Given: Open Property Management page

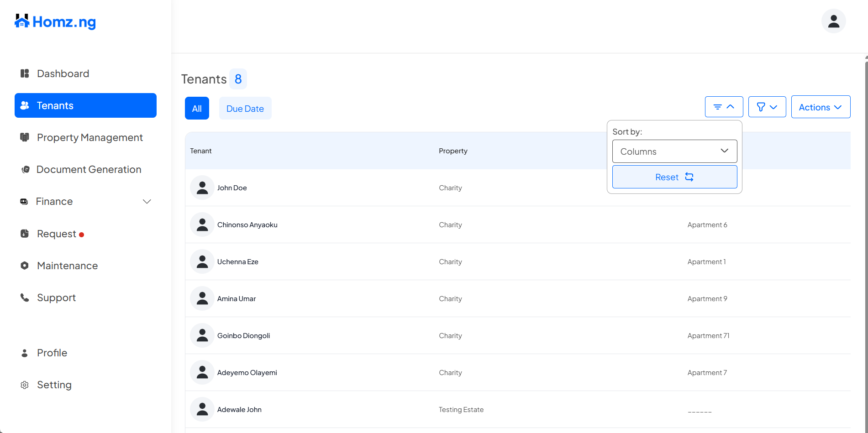Looking at the screenshot, I should tap(85, 137).
